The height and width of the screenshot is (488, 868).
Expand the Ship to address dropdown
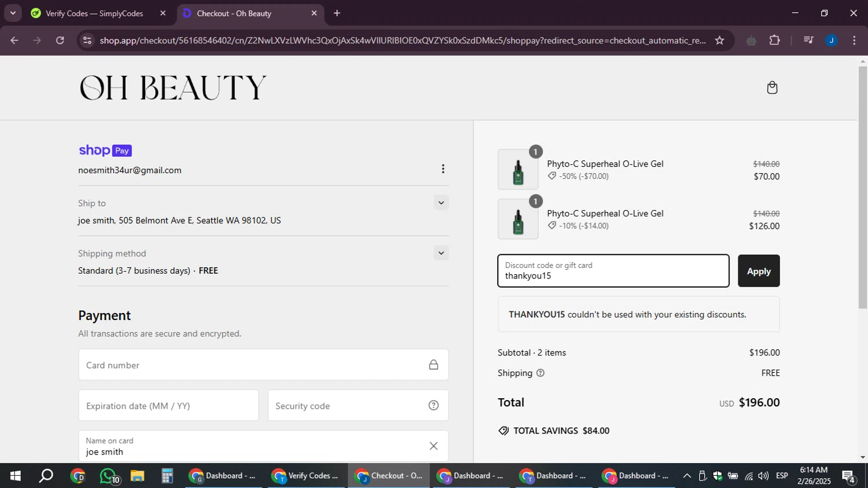[x=441, y=203]
